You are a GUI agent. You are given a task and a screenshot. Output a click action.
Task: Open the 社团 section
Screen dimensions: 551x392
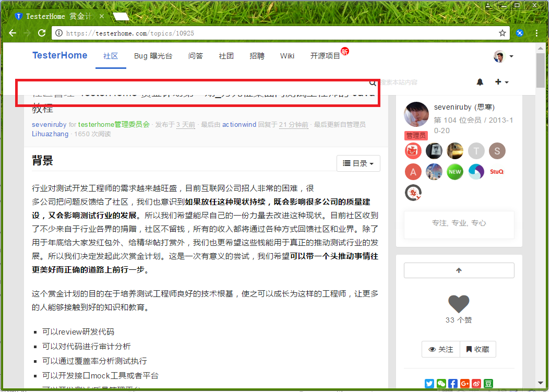coord(226,56)
